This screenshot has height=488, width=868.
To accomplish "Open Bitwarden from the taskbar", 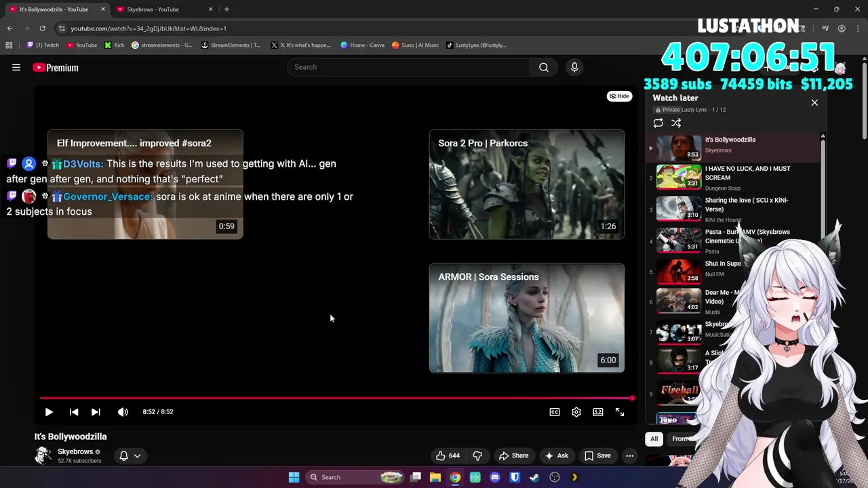I will [515, 477].
